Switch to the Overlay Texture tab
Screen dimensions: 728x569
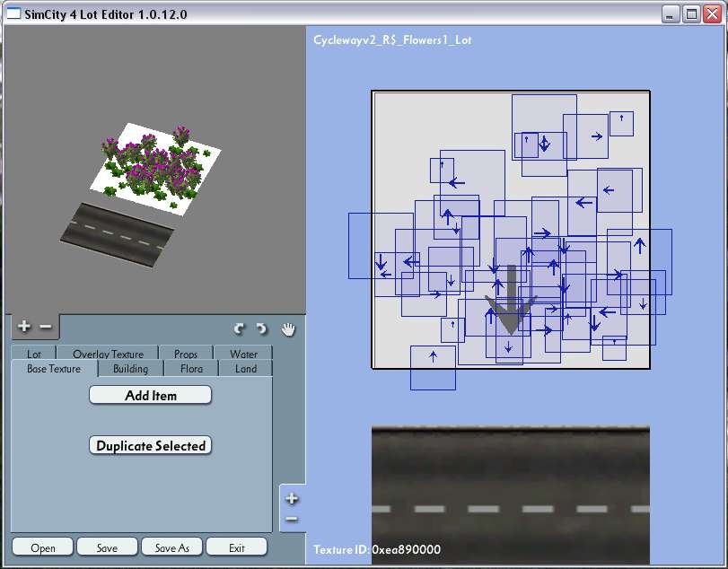pyautogui.click(x=109, y=354)
